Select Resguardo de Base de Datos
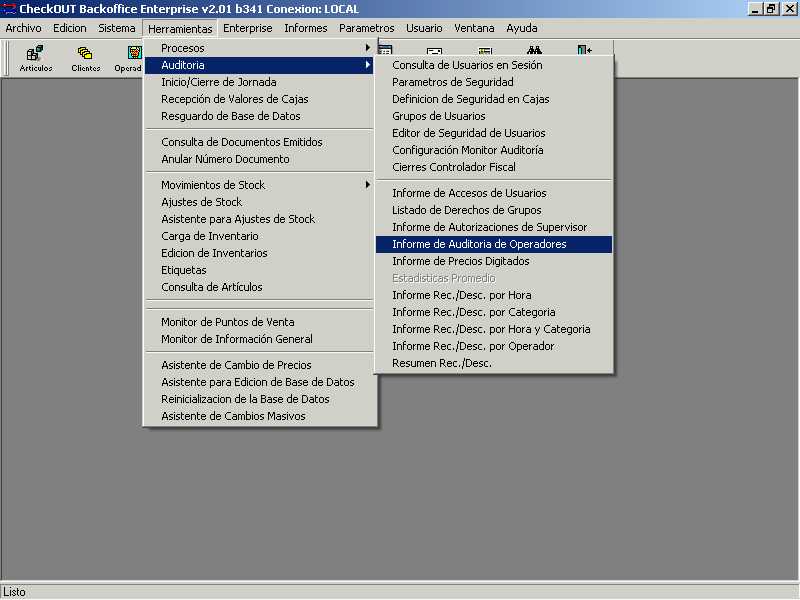Viewport: 800px width, 600px height. coord(260,116)
